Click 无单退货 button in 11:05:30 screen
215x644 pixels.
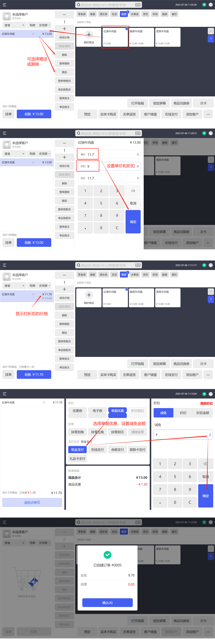coord(129,114)
